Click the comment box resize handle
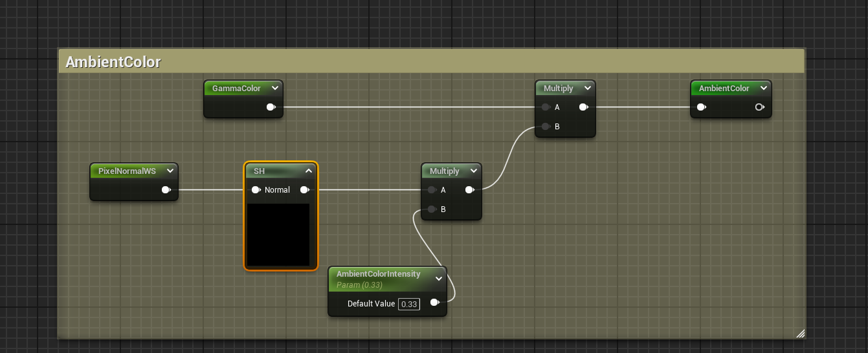This screenshot has width=868, height=353. [x=800, y=334]
